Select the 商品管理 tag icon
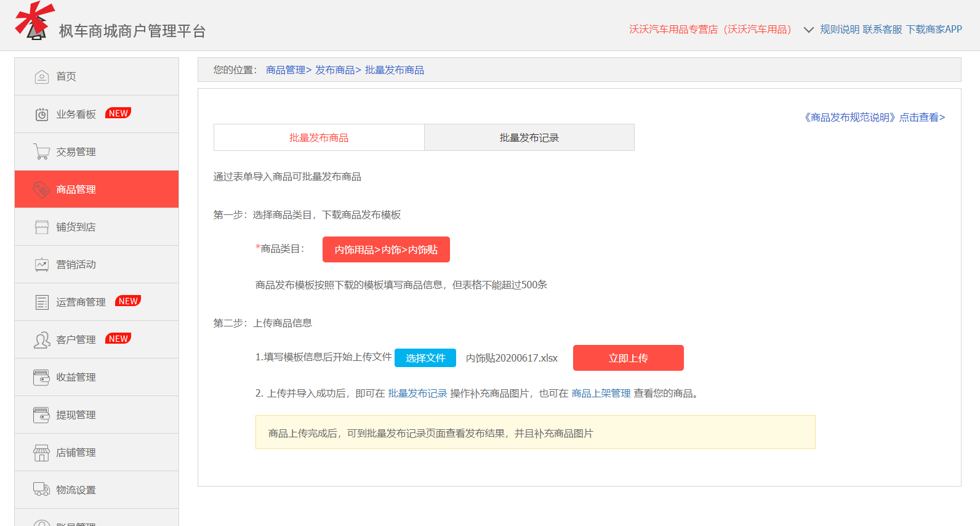The image size is (980, 526). (41, 190)
